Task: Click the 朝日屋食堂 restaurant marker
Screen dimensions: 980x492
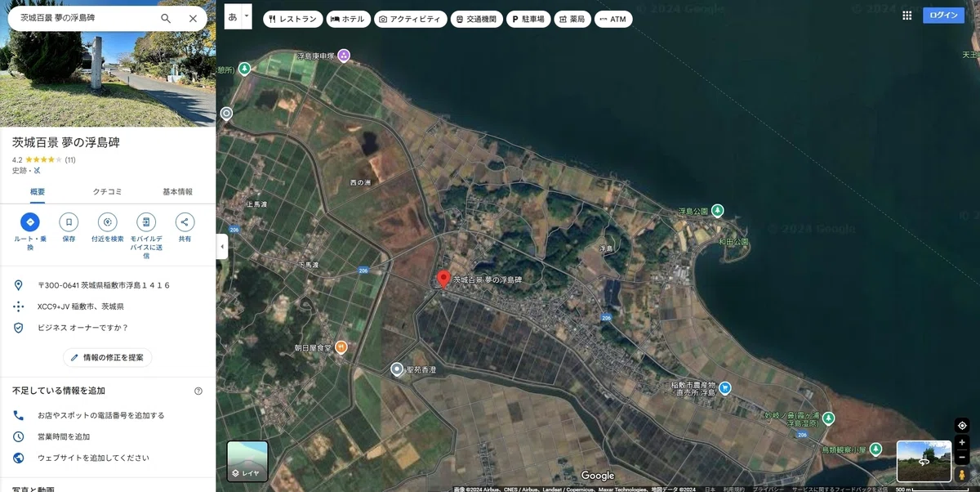Action: [341, 347]
